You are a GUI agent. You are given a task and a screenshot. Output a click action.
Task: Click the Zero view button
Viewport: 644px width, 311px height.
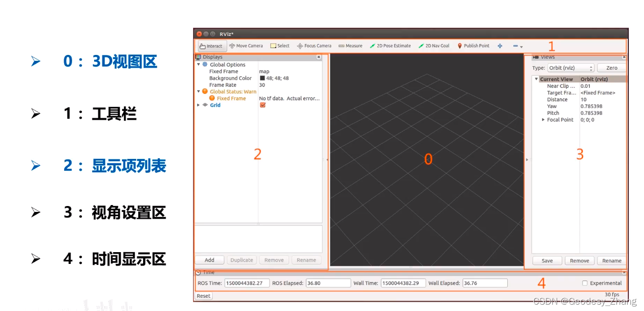point(612,68)
